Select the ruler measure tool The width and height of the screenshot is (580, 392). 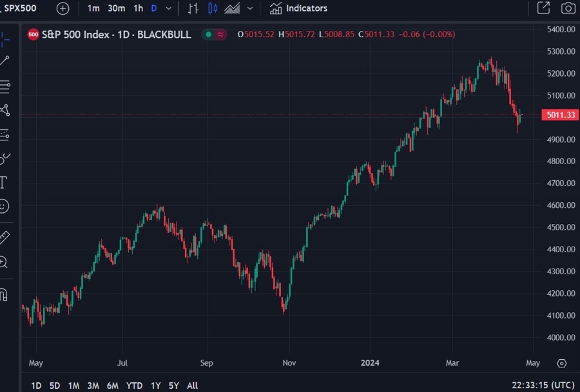pos(5,237)
